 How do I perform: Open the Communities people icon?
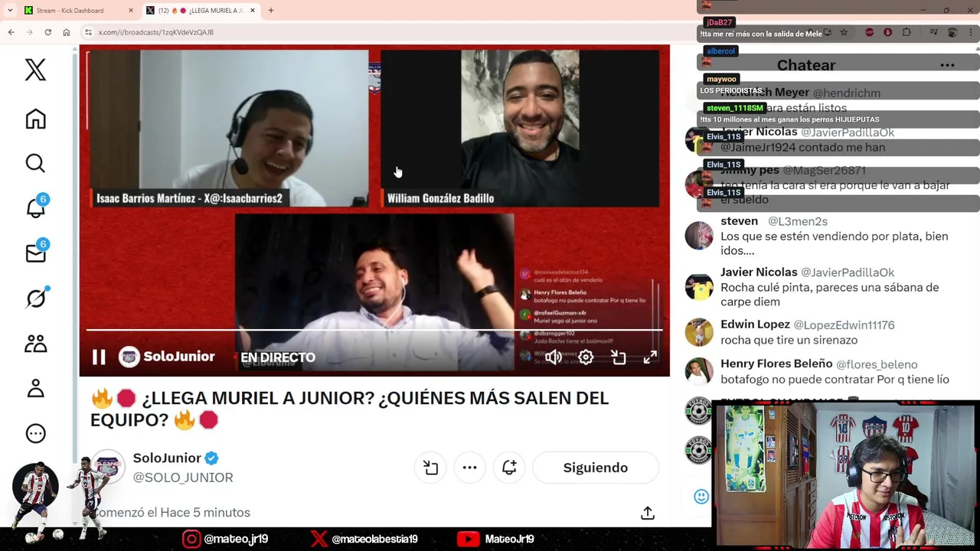tap(35, 344)
